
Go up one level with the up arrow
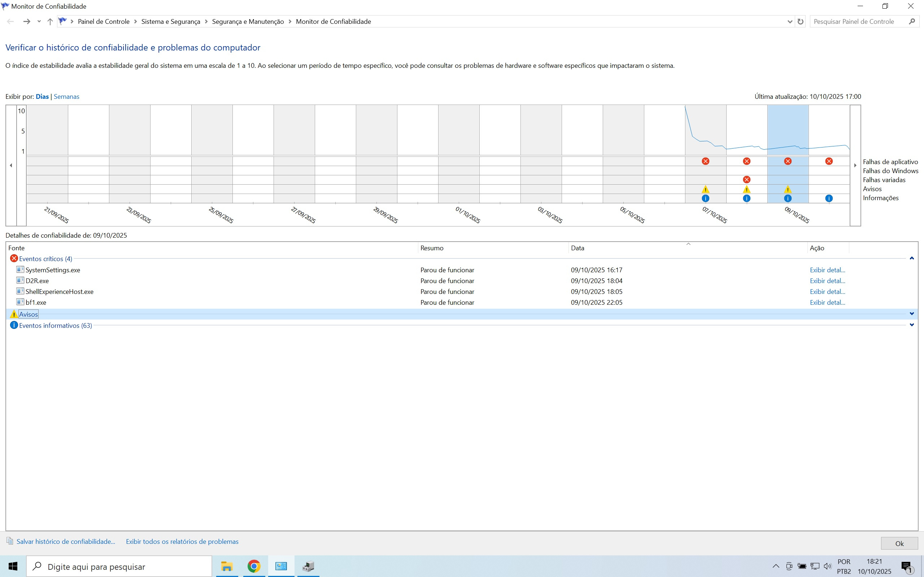(x=50, y=22)
